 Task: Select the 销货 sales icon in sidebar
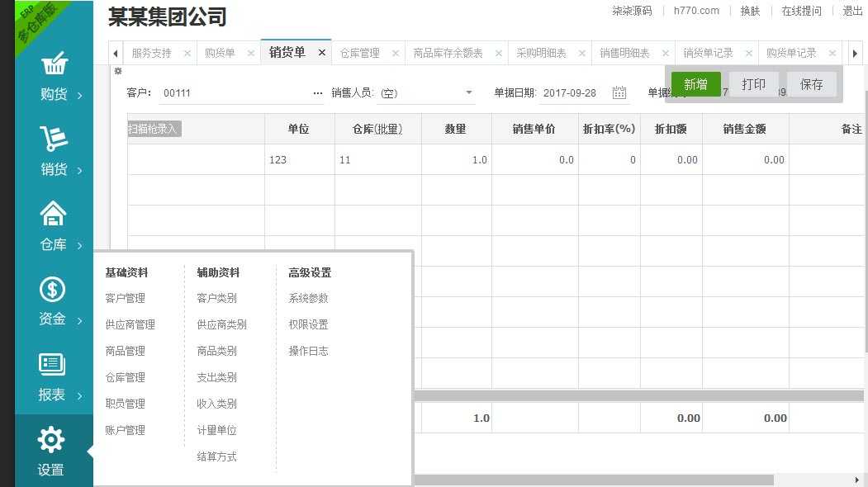point(53,139)
